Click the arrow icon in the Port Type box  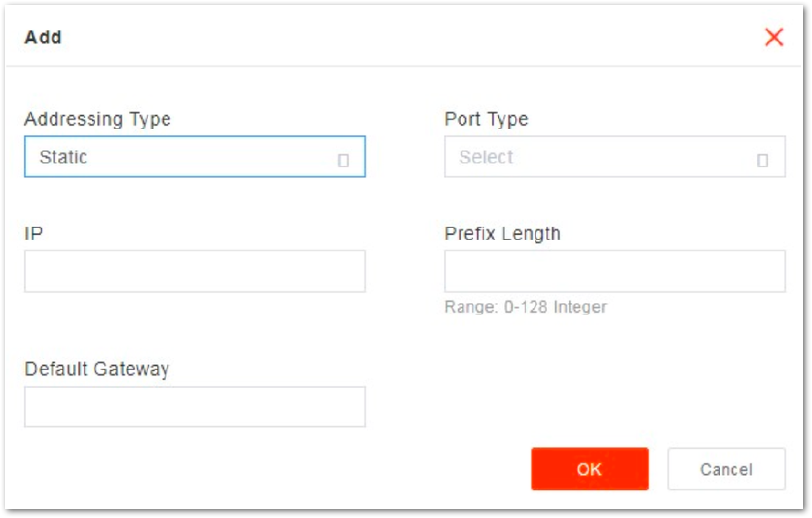762,161
